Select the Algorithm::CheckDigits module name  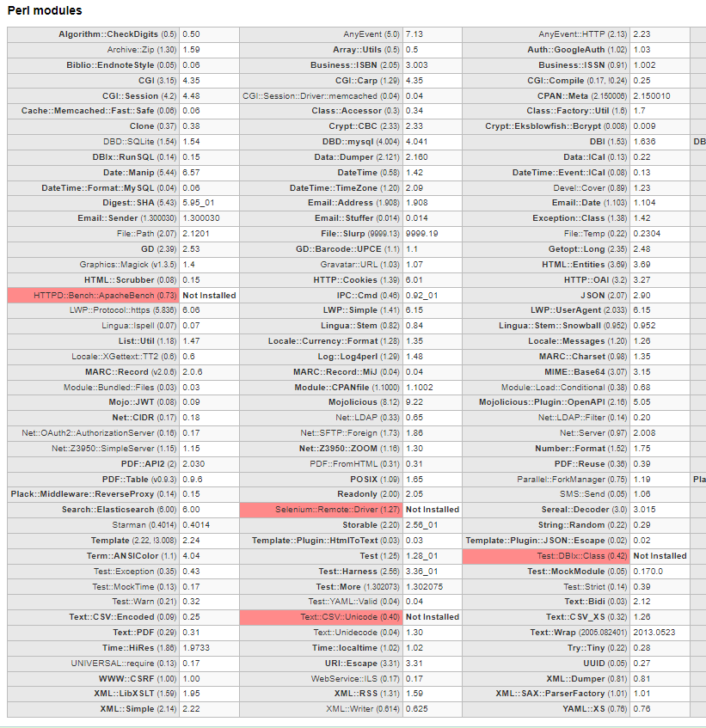[117, 34]
